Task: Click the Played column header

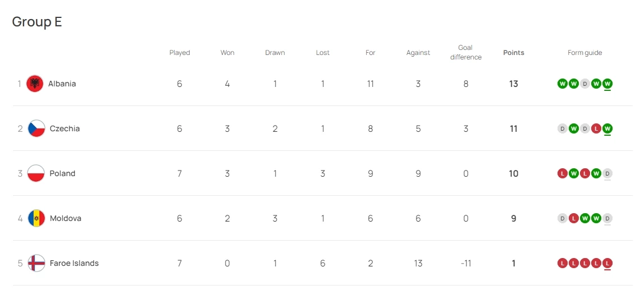Action: (x=180, y=53)
